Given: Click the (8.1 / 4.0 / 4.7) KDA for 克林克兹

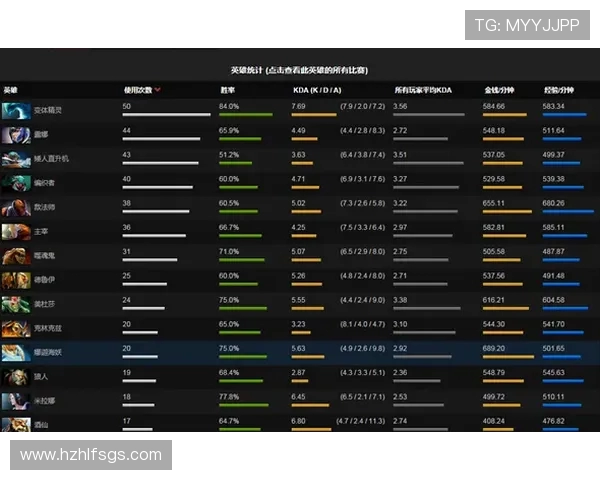Looking at the screenshot, I should tap(362, 324).
